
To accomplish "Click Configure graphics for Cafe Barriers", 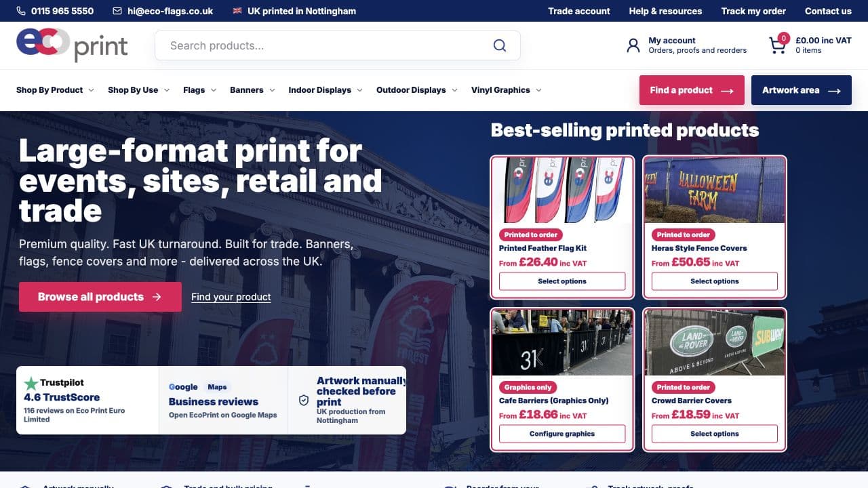I will point(562,434).
